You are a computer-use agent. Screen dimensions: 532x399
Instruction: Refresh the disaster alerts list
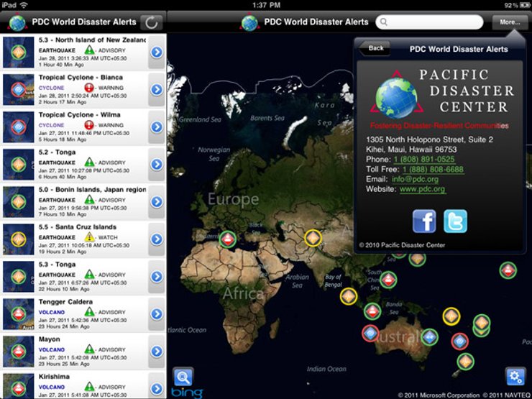pos(151,22)
